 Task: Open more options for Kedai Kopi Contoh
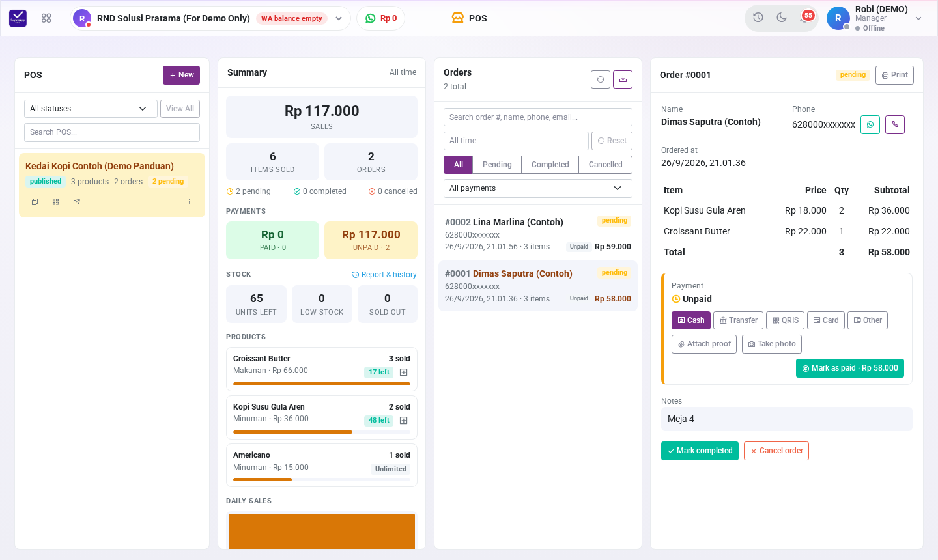pos(190,202)
